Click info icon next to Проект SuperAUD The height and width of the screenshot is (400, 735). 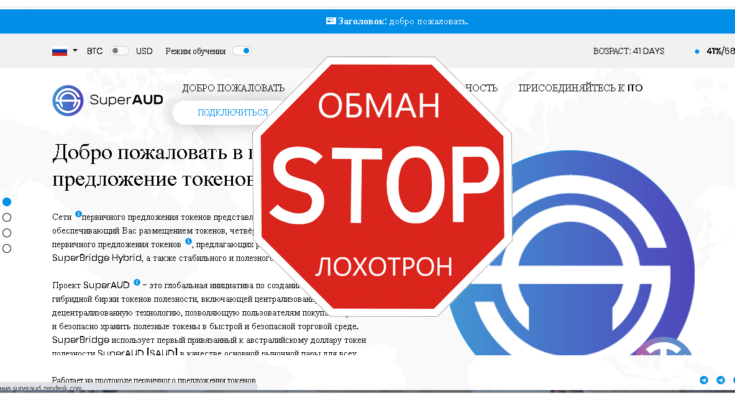[x=137, y=282]
